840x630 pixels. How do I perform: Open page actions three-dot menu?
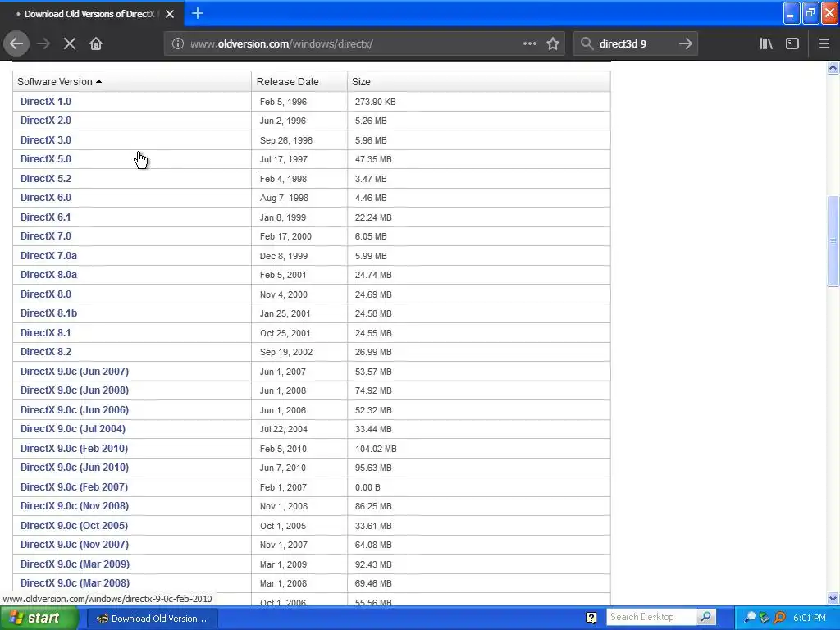(x=529, y=43)
